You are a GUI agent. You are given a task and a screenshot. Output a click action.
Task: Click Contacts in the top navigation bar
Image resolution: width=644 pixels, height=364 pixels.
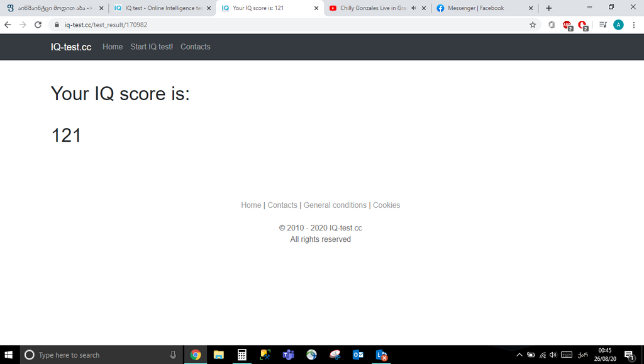point(196,47)
